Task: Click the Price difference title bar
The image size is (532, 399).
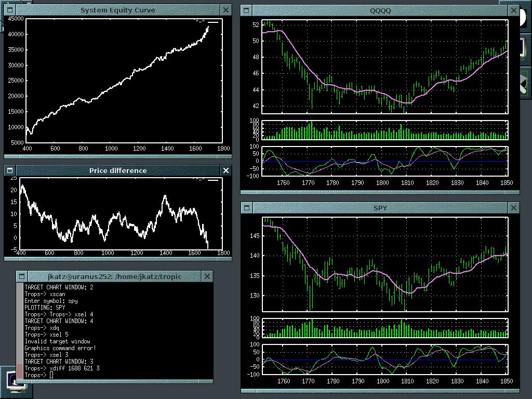Action: click(x=118, y=170)
